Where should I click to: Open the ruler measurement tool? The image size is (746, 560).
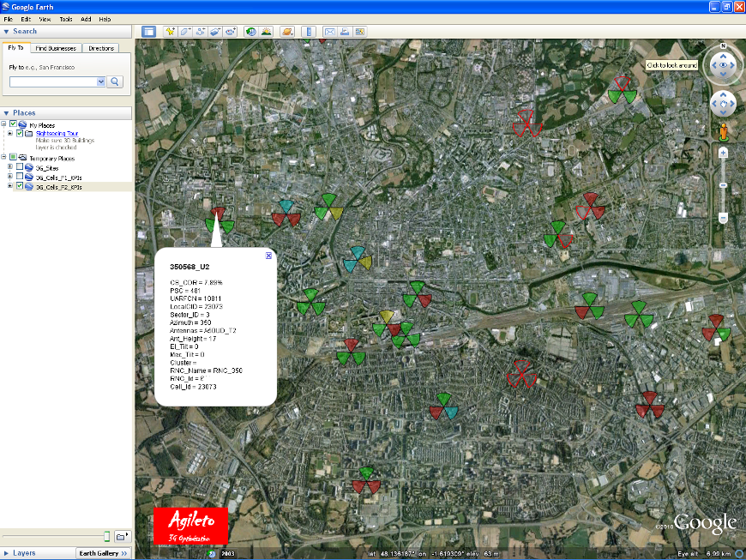pos(310,32)
